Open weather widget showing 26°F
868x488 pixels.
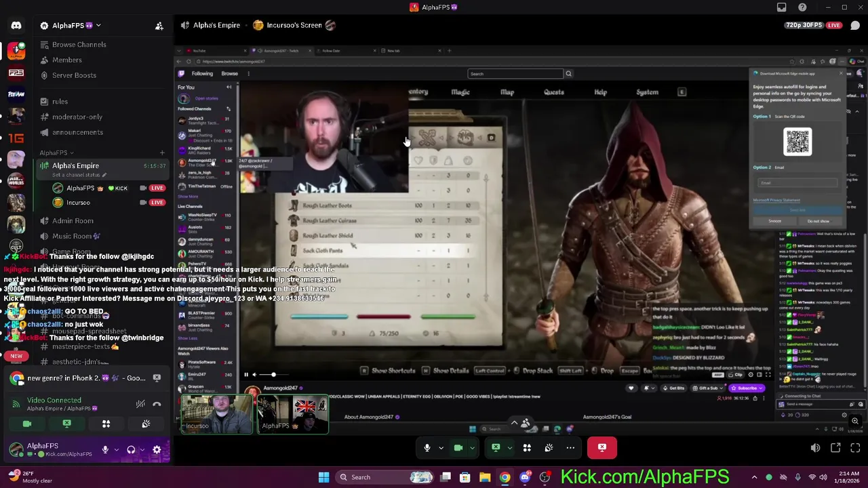tap(30, 477)
